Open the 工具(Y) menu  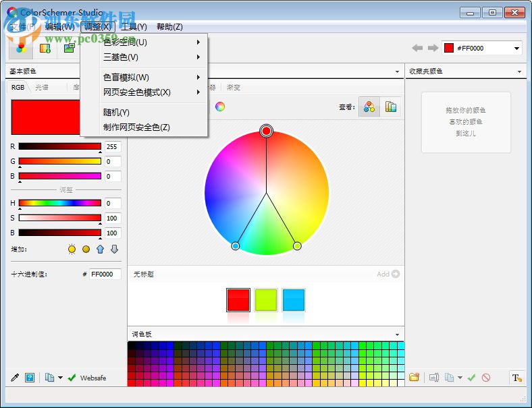(x=134, y=27)
